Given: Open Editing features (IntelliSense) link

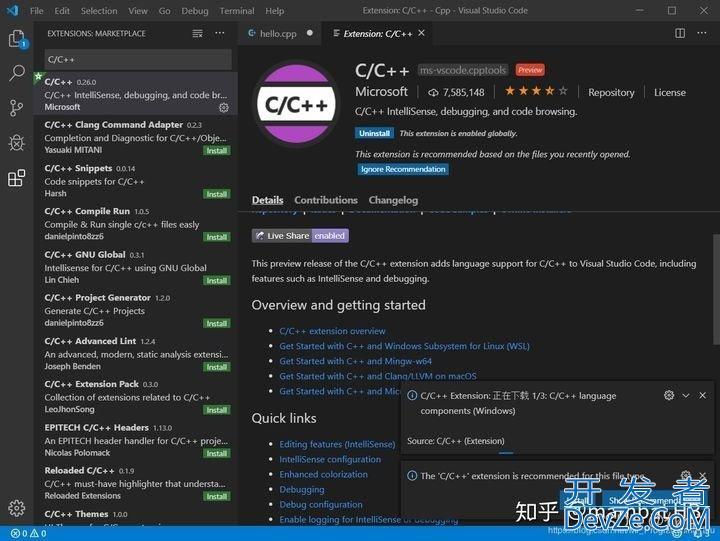Looking at the screenshot, I should tap(337, 444).
